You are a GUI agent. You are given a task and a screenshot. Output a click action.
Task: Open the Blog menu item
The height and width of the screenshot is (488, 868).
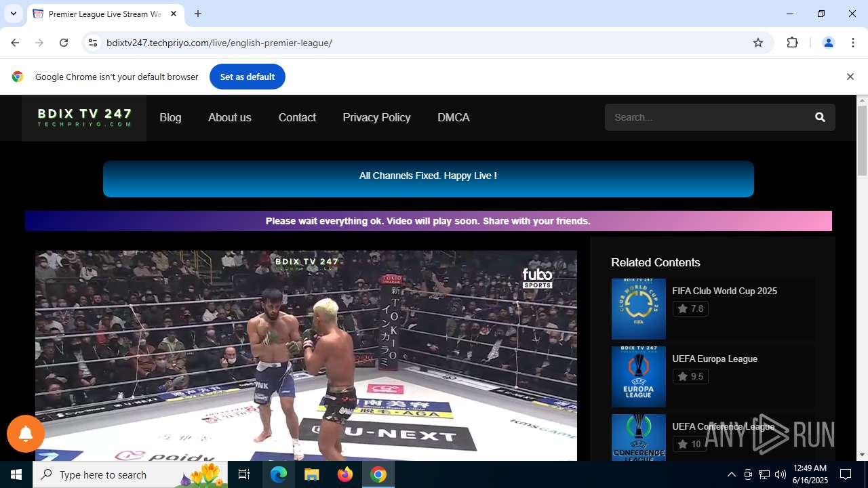(x=170, y=117)
